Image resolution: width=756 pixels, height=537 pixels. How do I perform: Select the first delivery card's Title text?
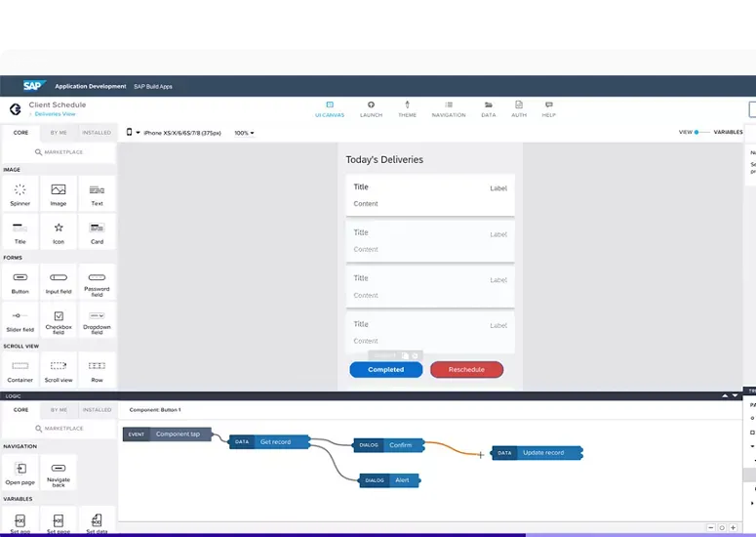tap(361, 186)
